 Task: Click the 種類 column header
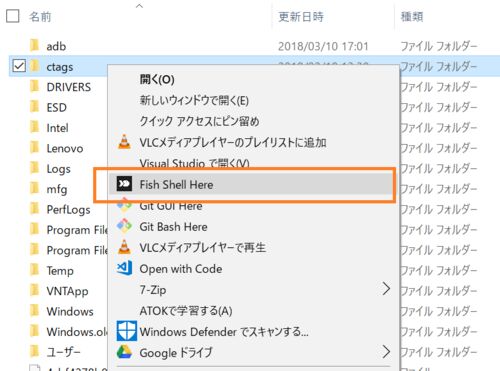[412, 16]
